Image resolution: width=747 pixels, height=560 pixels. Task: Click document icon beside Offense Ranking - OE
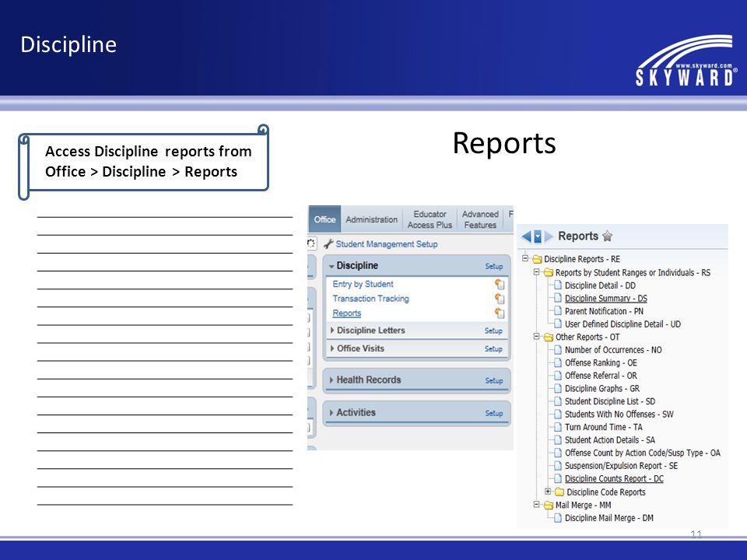pos(558,362)
